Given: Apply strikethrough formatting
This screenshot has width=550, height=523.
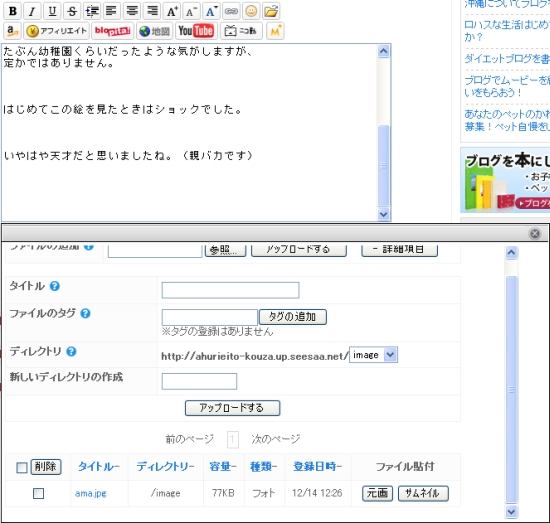Looking at the screenshot, I should point(72,11).
